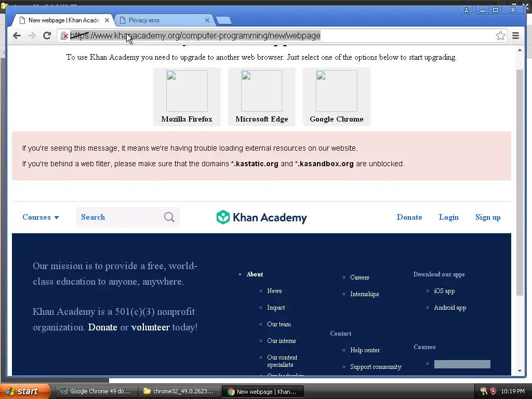Click the page scrollbar down arrow

point(520,371)
